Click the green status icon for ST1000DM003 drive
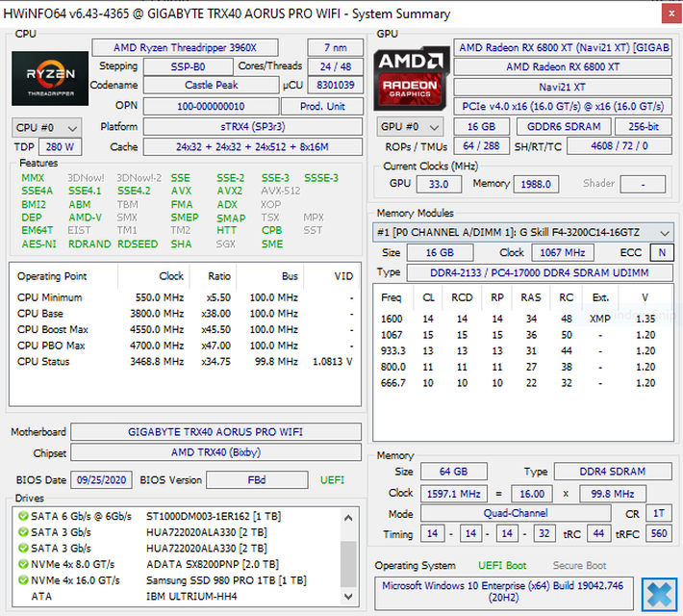 pyautogui.click(x=23, y=516)
